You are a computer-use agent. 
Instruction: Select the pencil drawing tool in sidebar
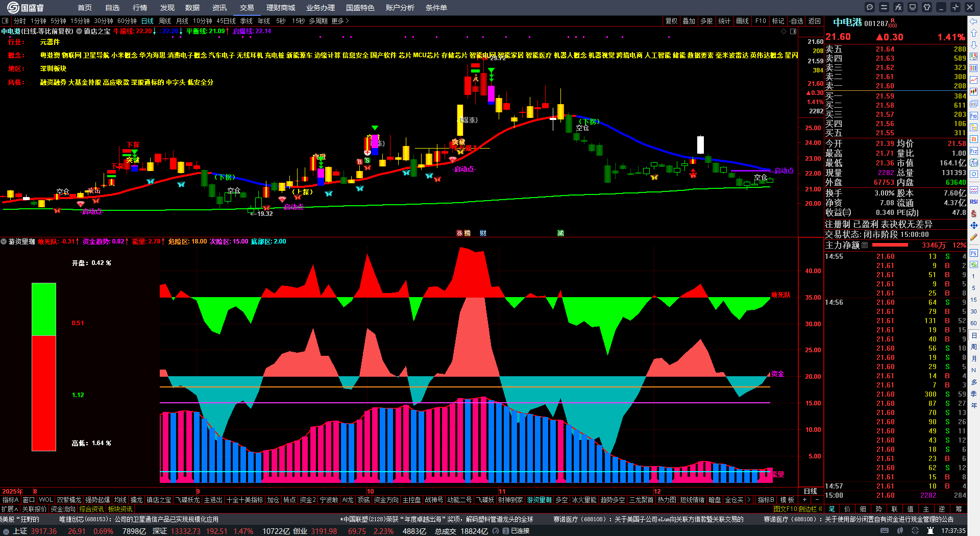974,237
